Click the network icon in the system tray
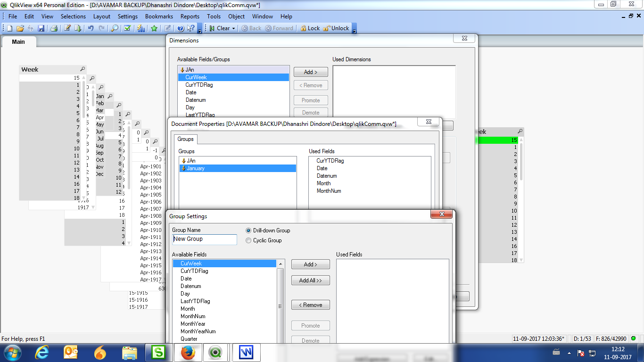Viewport: 644px width, 362px height. coord(592,353)
